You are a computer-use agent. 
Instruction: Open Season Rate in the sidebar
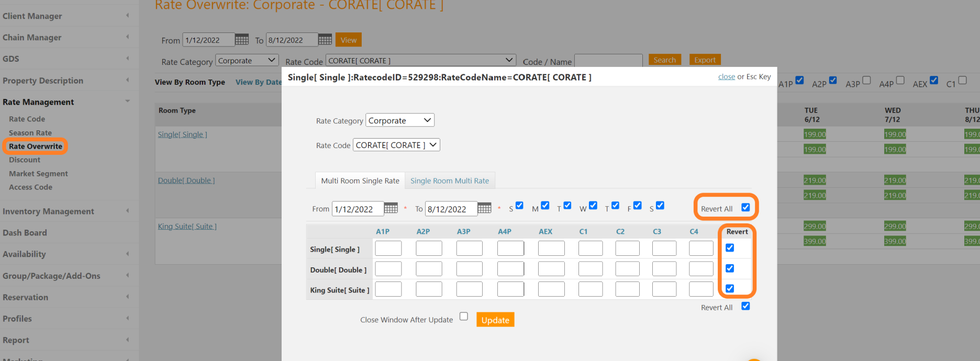pyautogui.click(x=30, y=133)
